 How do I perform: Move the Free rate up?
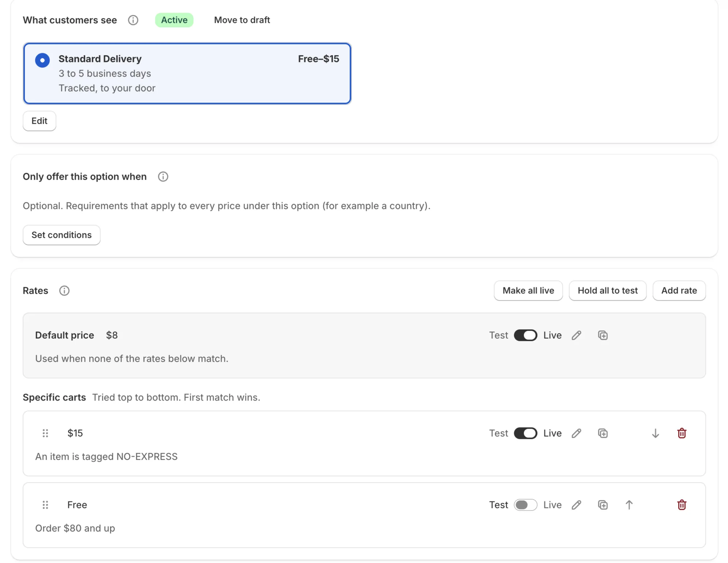[x=629, y=505]
